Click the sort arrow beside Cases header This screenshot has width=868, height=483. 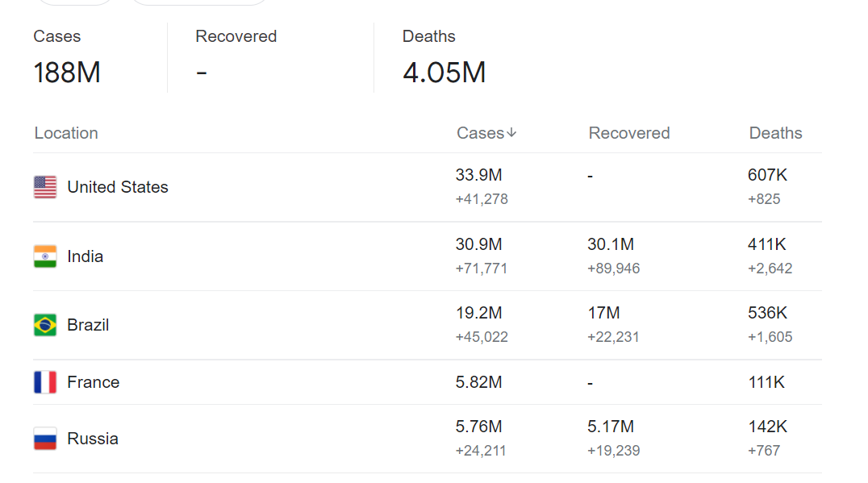(511, 133)
